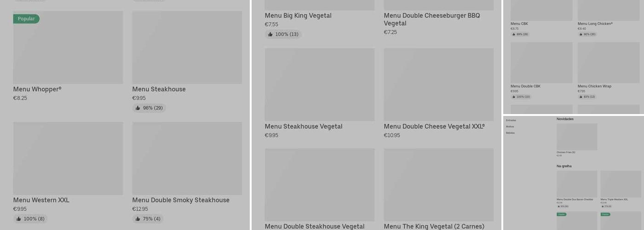Open the Entradas menu category
The height and width of the screenshot is (230, 644).
[511, 121]
